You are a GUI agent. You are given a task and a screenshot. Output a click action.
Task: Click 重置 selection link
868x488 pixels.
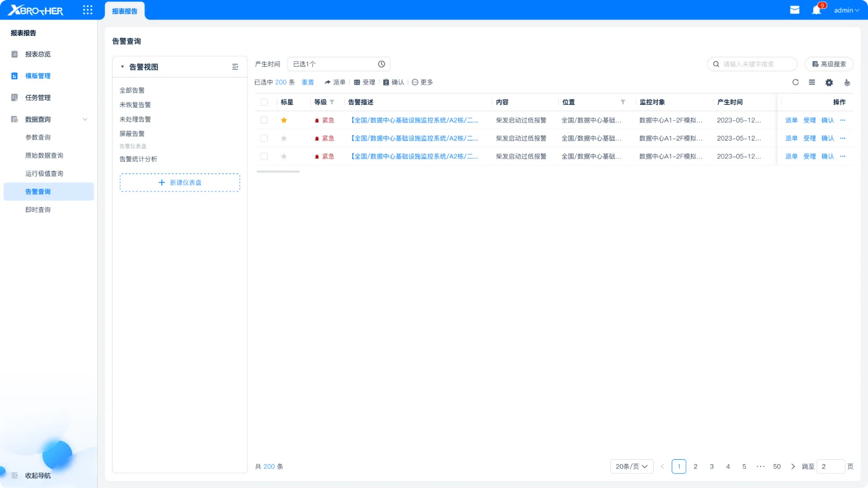[x=308, y=83]
